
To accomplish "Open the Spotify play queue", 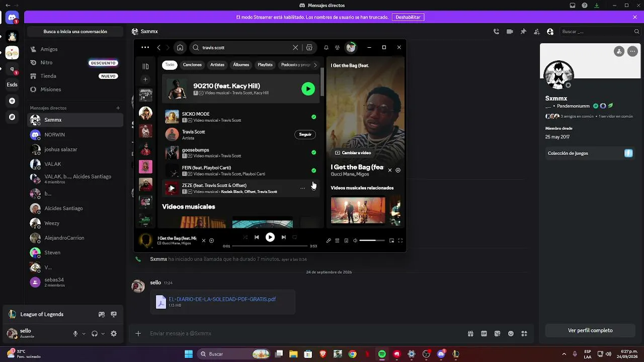I will (x=337, y=240).
